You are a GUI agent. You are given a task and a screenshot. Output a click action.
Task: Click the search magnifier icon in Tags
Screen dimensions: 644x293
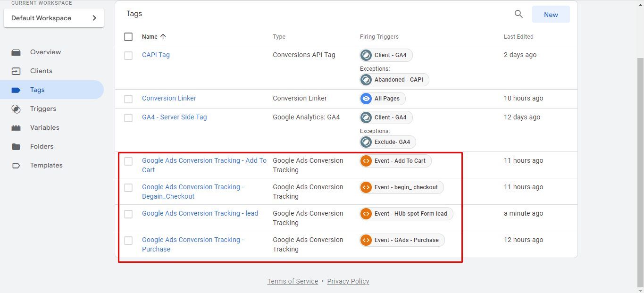coord(519,14)
